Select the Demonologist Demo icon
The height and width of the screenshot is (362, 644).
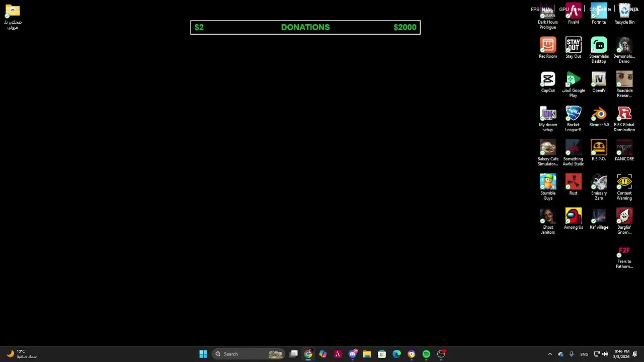point(624,50)
